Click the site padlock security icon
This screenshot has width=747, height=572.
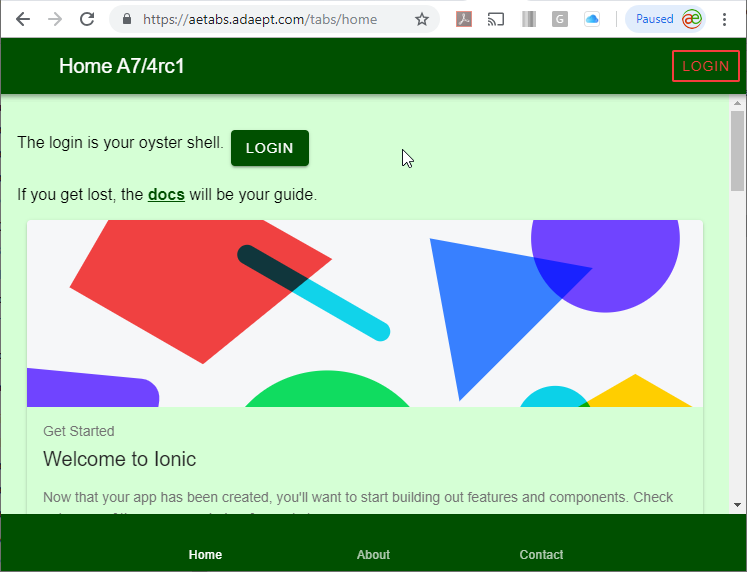click(126, 19)
